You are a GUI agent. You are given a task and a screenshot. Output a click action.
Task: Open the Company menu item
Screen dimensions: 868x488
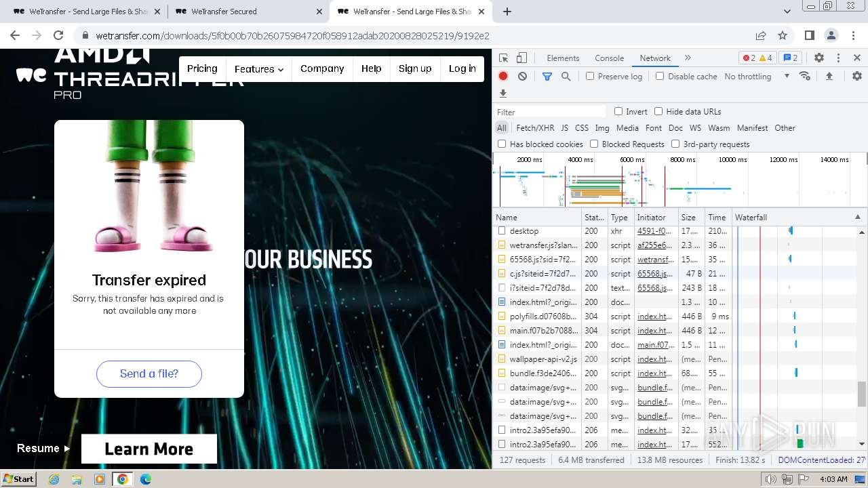322,68
